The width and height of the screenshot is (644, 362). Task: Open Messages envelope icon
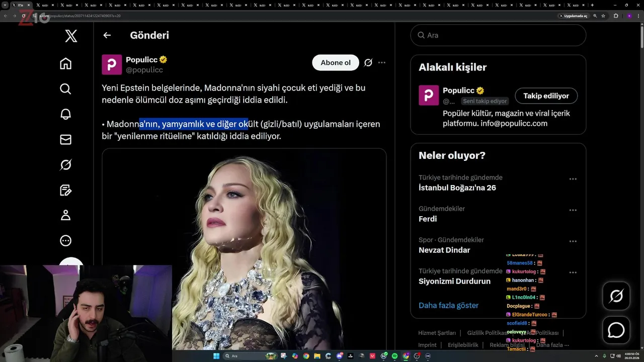click(65, 139)
